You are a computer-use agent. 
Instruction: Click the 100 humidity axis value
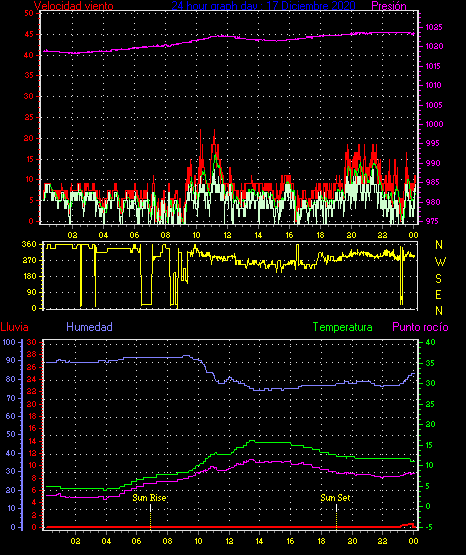click(x=9, y=342)
